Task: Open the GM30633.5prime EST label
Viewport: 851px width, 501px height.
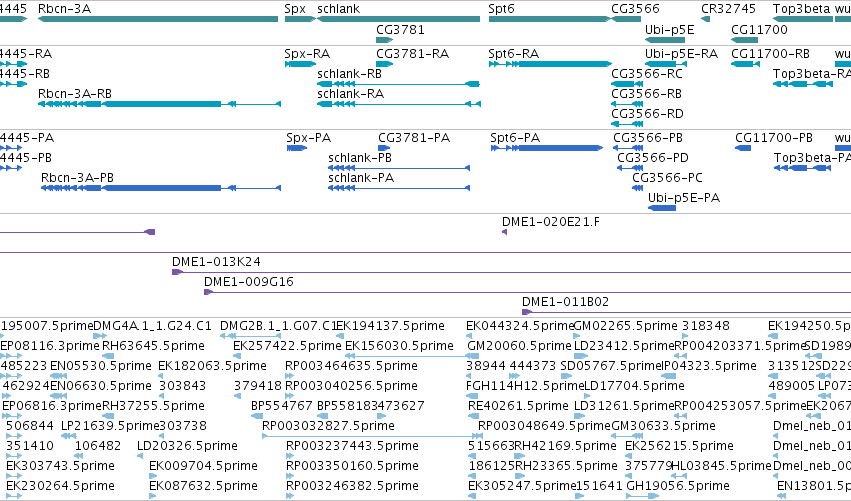Action: click(x=663, y=426)
